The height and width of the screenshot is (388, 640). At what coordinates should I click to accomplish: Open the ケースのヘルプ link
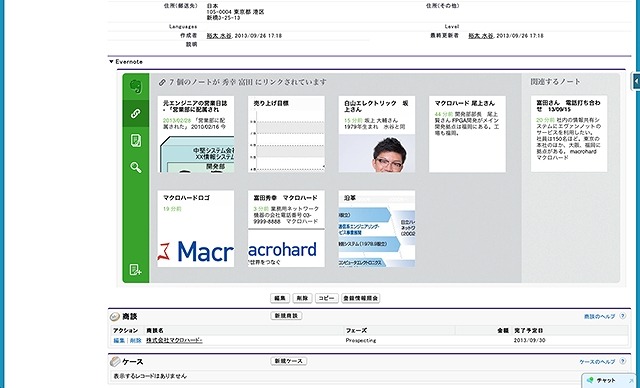[x=598, y=362]
